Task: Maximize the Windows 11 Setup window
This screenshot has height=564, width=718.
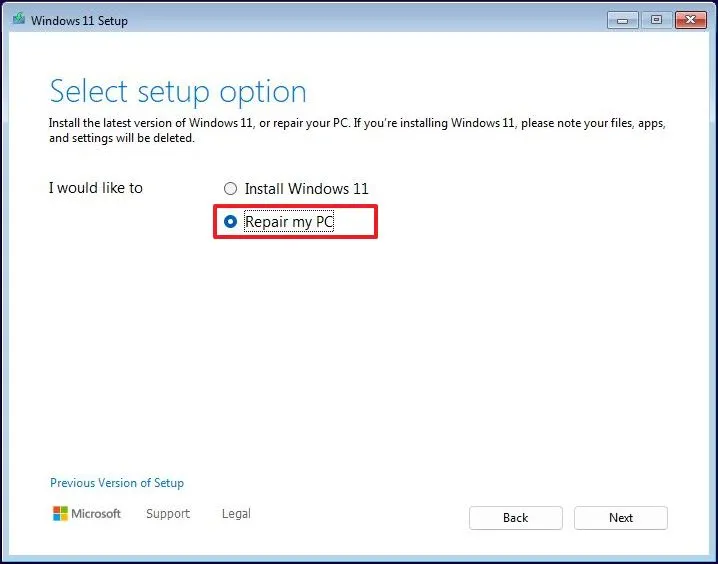Action: point(656,20)
